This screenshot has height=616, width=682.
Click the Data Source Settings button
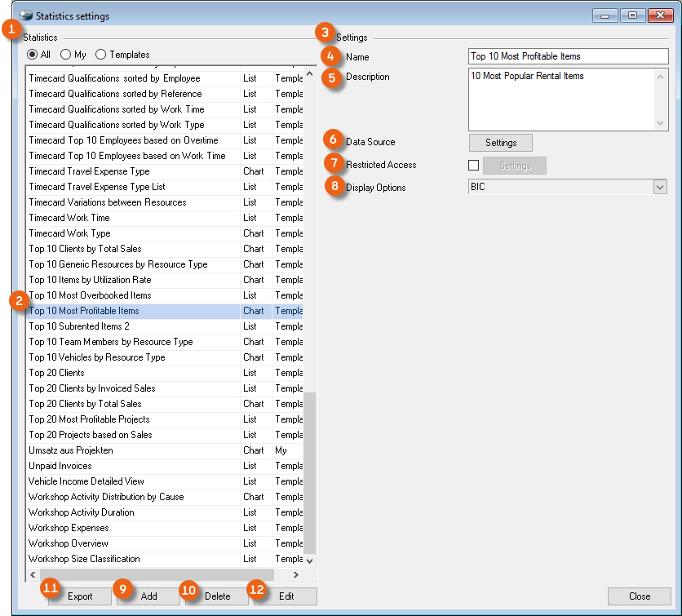click(x=500, y=143)
